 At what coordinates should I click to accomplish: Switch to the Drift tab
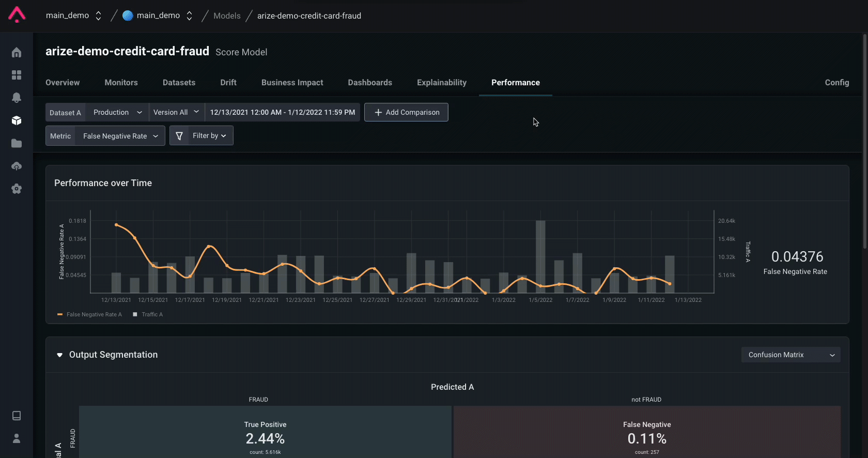click(228, 83)
